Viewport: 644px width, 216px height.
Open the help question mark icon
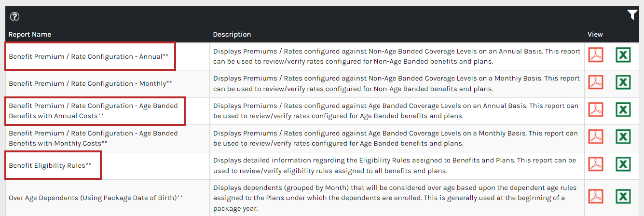[x=15, y=17]
